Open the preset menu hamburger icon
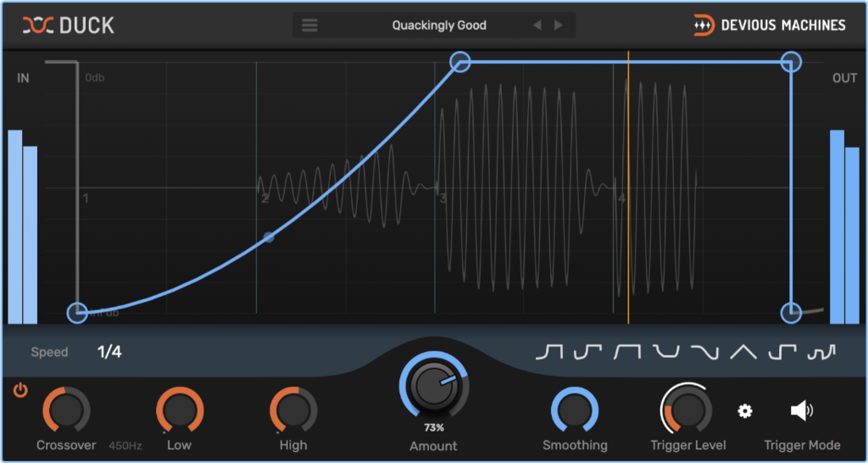This screenshot has height=463, width=868. pyautogui.click(x=309, y=25)
